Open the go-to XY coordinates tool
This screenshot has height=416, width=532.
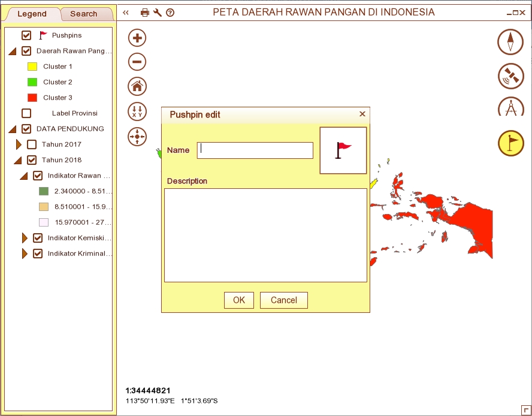[x=137, y=111]
